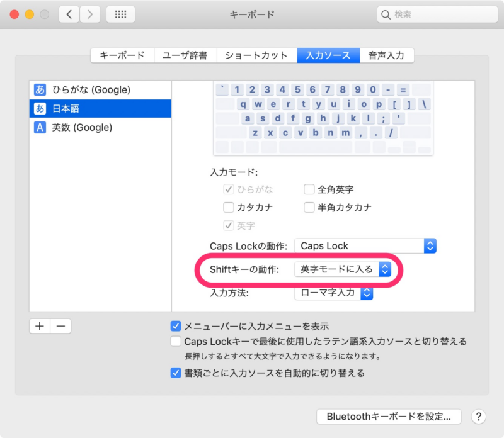Enable the 全角英字 checkbox

click(x=309, y=189)
